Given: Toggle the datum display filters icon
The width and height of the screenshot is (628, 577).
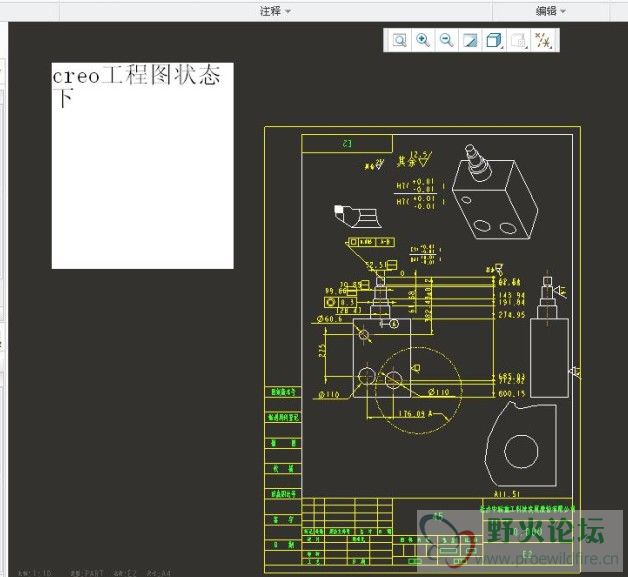Looking at the screenshot, I should tap(543, 40).
